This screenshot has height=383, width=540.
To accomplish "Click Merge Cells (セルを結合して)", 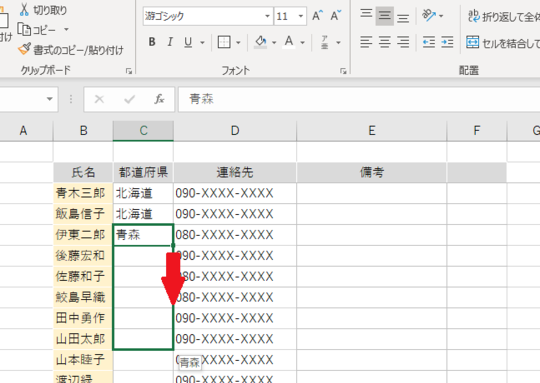I will coord(503,43).
